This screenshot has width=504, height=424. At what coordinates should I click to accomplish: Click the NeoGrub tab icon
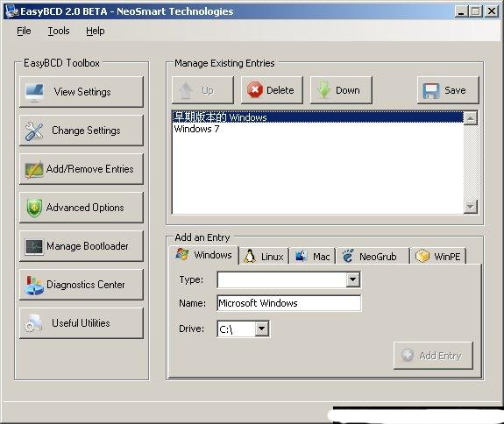coord(348,256)
